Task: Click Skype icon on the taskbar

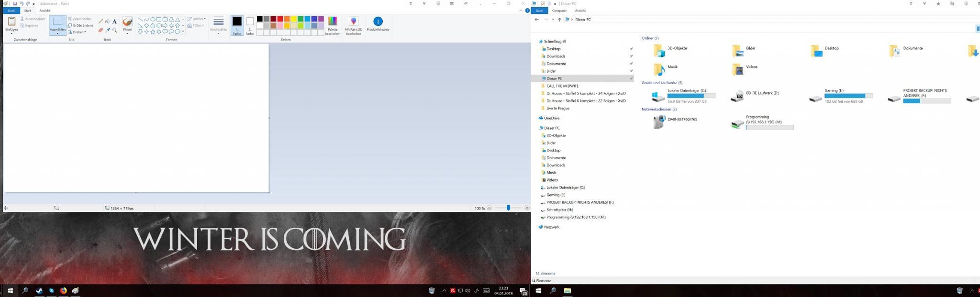Action: [x=51, y=290]
